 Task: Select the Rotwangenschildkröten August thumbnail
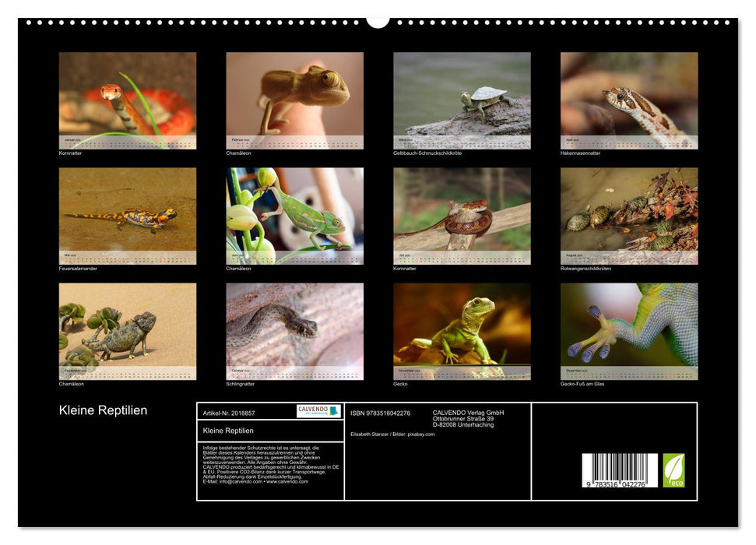629,214
